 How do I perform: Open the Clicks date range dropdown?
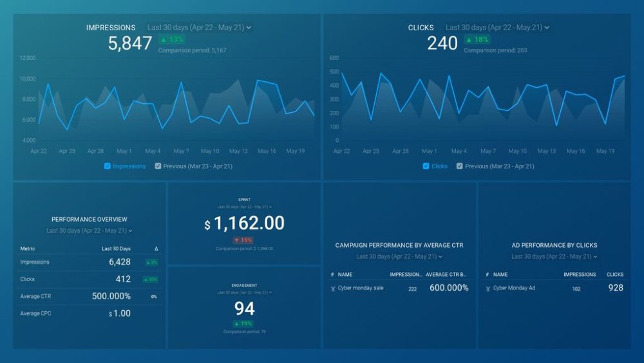click(x=497, y=28)
